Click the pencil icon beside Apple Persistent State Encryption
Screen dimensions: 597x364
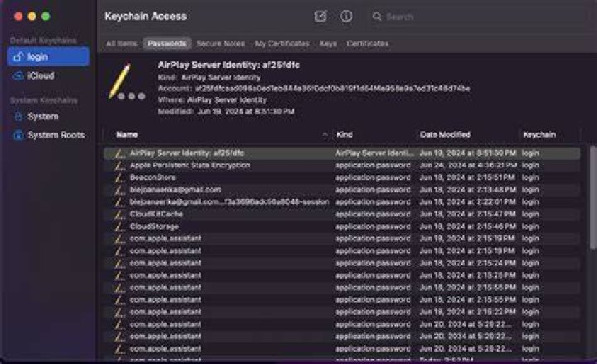(x=120, y=166)
